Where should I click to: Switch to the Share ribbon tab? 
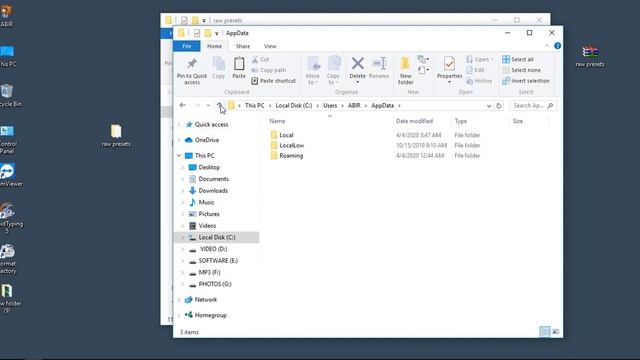click(243, 46)
